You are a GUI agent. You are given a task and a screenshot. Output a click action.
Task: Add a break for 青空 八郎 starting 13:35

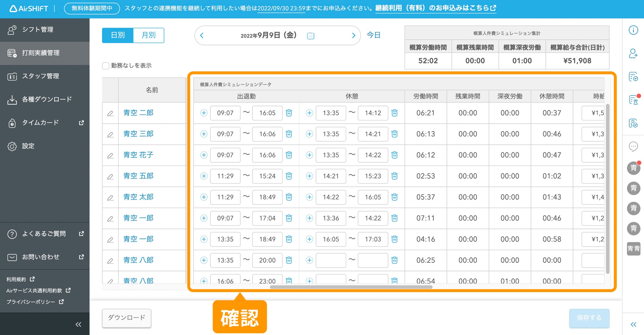[x=309, y=260]
